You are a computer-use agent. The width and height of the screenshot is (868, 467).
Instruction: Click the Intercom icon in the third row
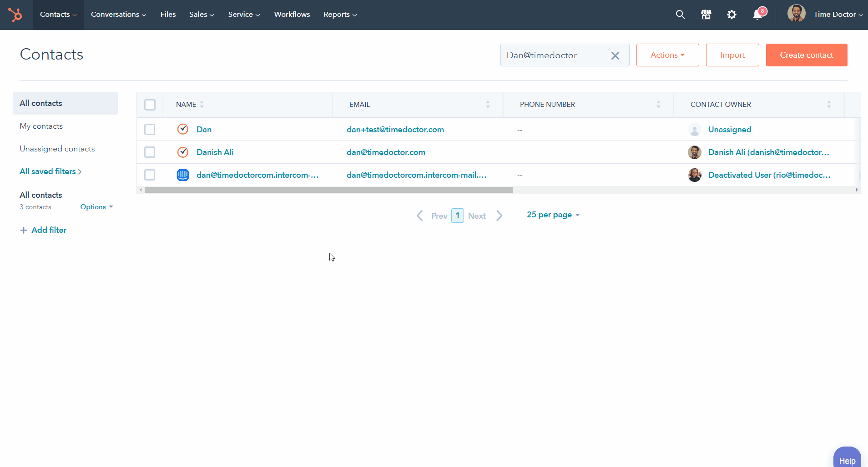[183, 175]
